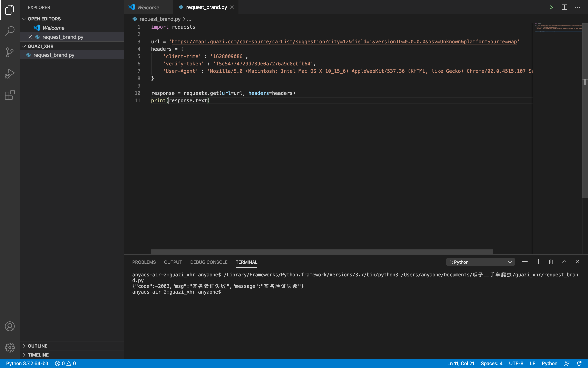
Task: Split the terminal panel
Action: click(538, 262)
